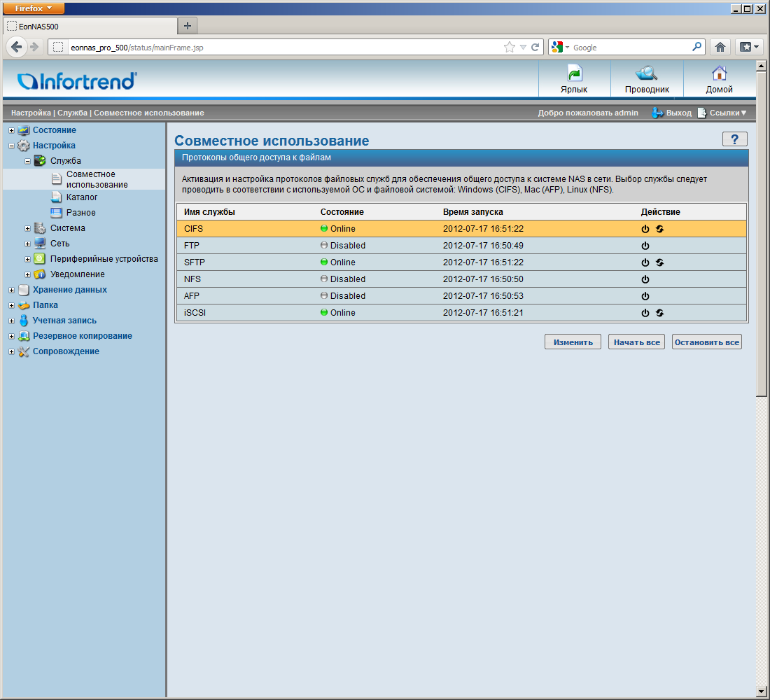770x700 pixels.
Task: Select the FTP service row name
Action: click(192, 246)
